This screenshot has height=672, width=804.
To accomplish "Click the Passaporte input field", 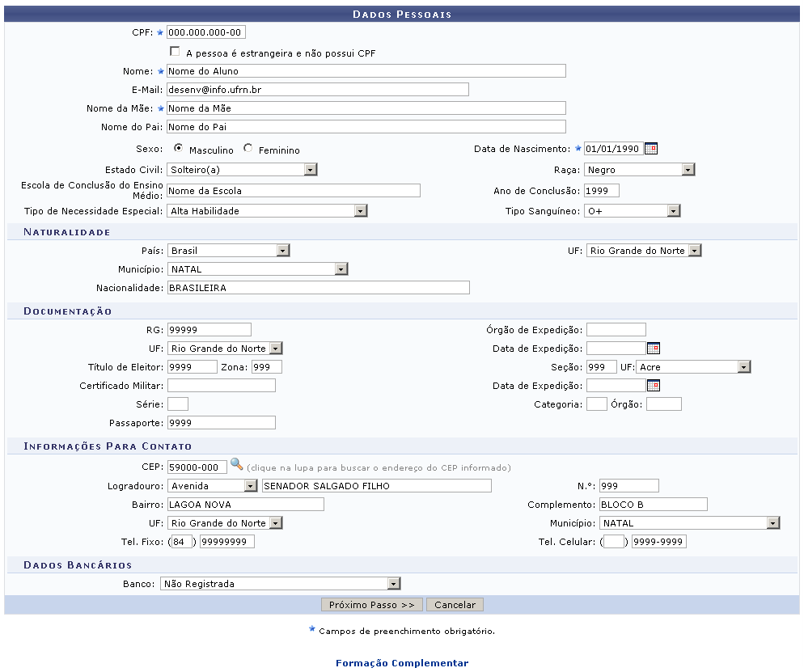I will [x=221, y=423].
